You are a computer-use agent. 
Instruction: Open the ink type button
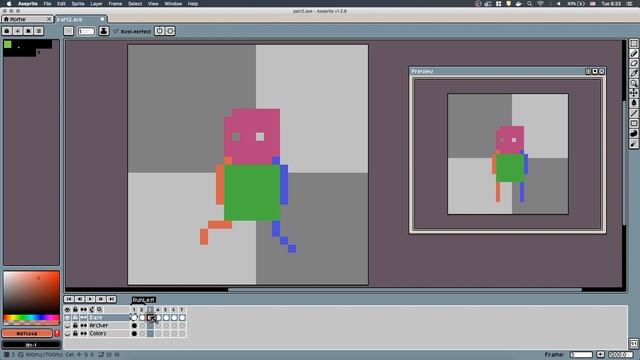click(104, 31)
